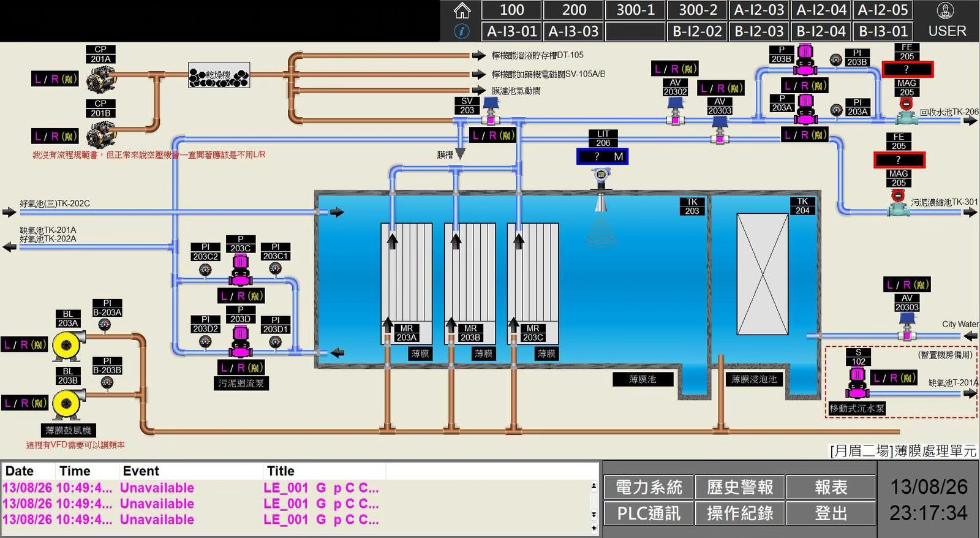Open the information icon
980x538 pixels.
462,31
